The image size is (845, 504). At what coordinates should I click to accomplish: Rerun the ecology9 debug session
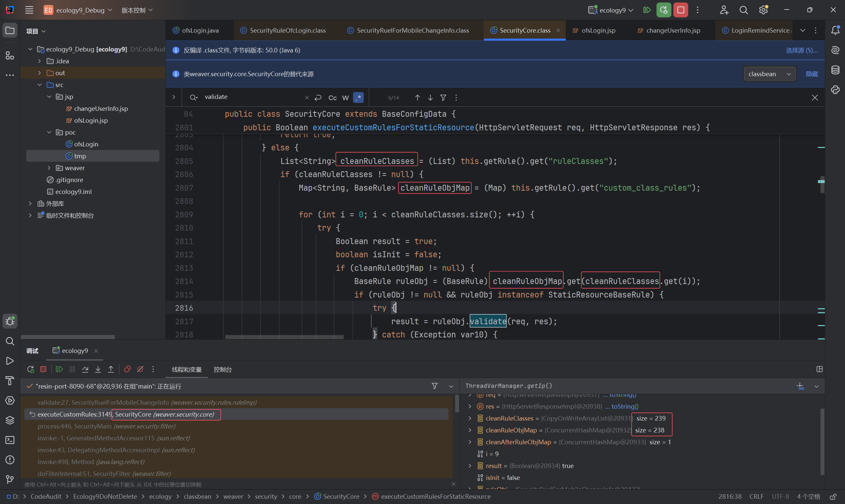tap(663, 10)
